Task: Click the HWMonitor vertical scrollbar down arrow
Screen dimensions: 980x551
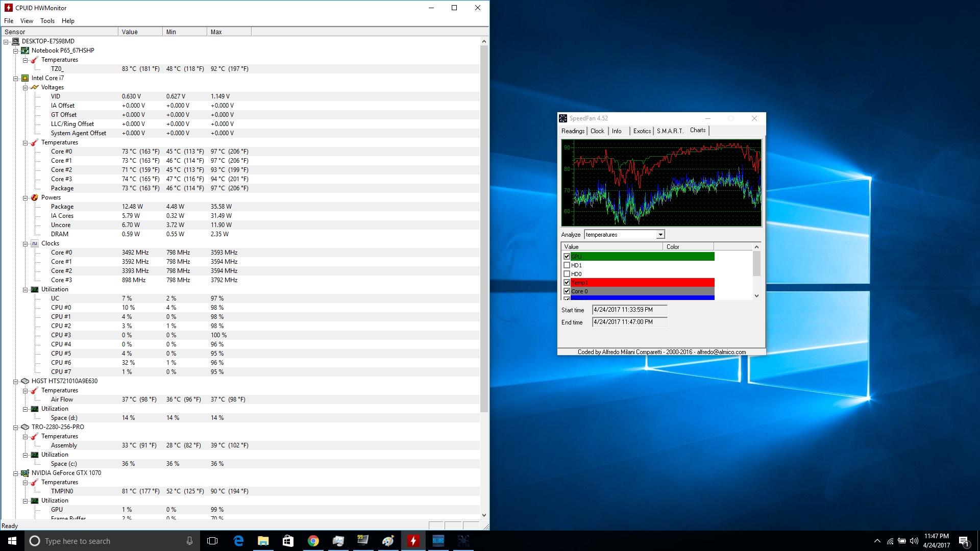Action: point(484,515)
